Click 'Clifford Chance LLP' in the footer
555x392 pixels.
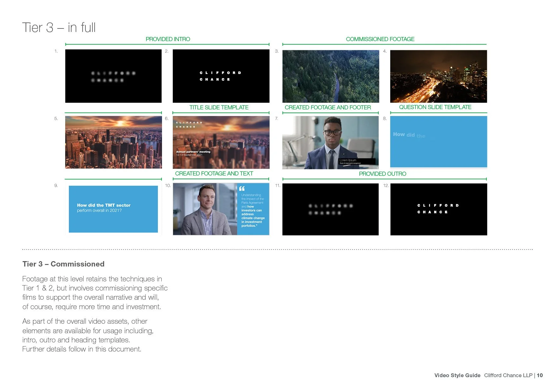click(x=508, y=375)
